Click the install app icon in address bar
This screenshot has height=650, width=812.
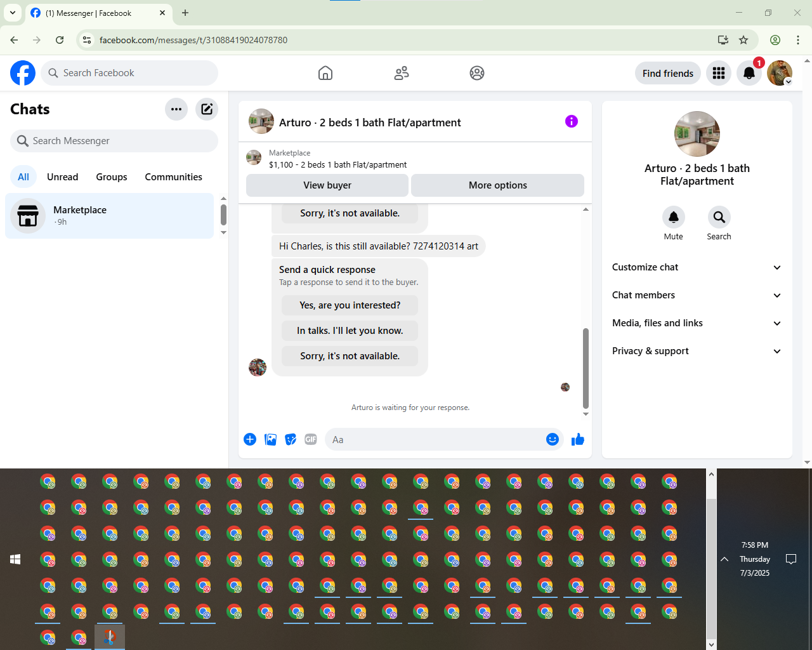pyautogui.click(x=723, y=40)
